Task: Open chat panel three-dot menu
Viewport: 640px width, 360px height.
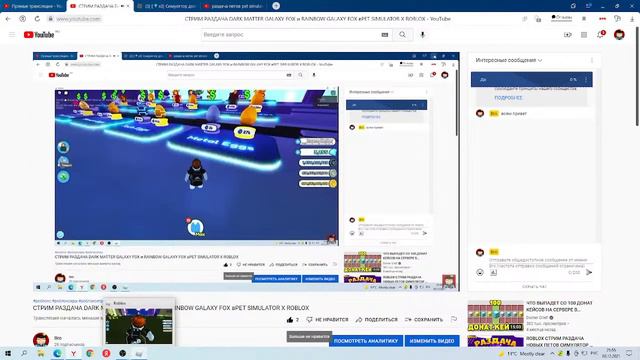Action: tap(592, 60)
